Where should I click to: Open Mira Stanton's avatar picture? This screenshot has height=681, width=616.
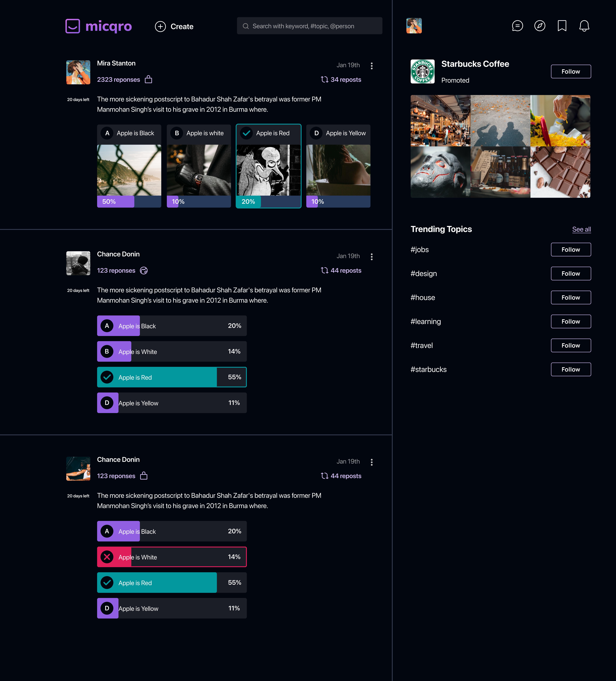(x=78, y=72)
